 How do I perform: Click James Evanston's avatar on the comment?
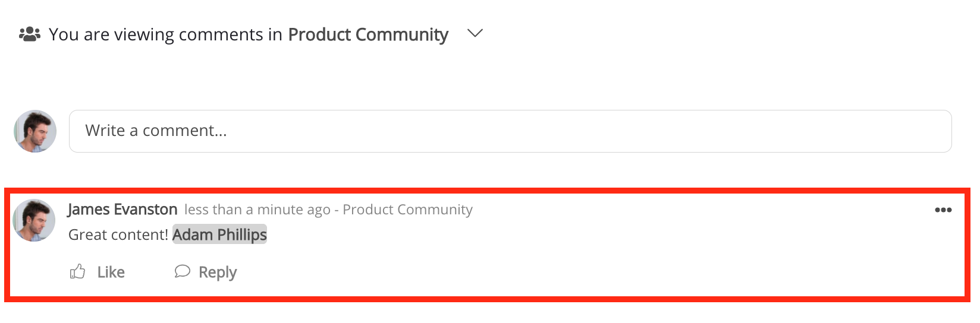pyautogui.click(x=34, y=220)
